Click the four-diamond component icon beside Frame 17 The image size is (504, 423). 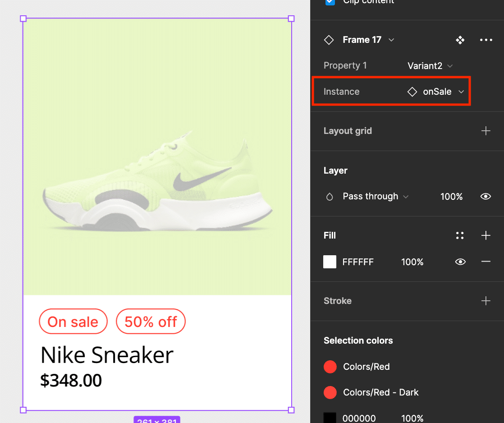tap(460, 40)
